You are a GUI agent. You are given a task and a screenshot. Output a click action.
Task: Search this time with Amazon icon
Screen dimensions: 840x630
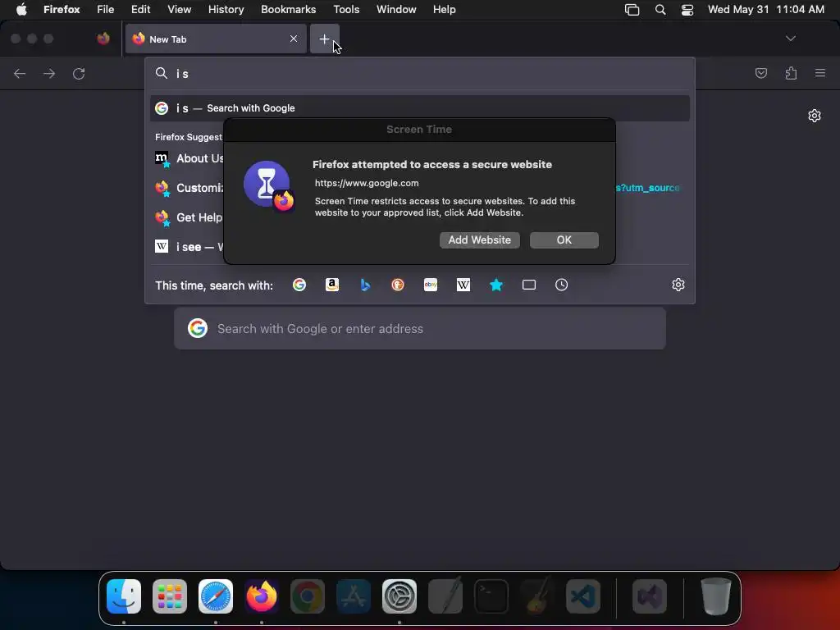point(332,285)
